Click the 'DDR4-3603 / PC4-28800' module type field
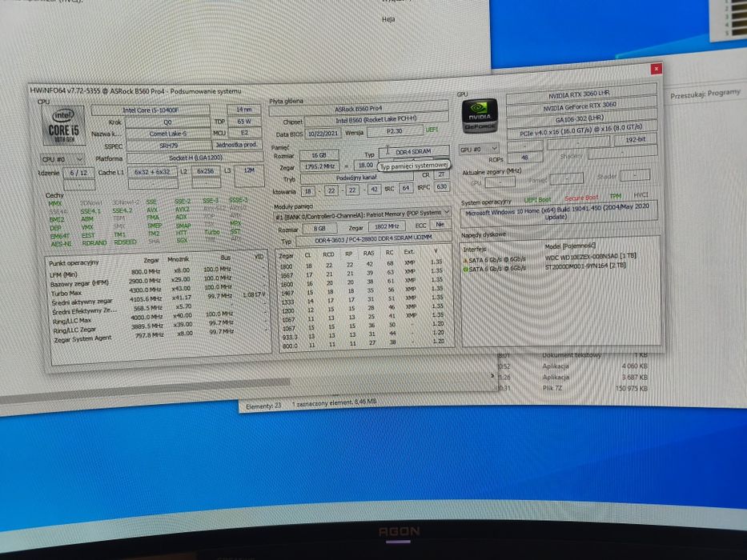The height and width of the screenshot is (560, 747). pyautogui.click(x=373, y=239)
